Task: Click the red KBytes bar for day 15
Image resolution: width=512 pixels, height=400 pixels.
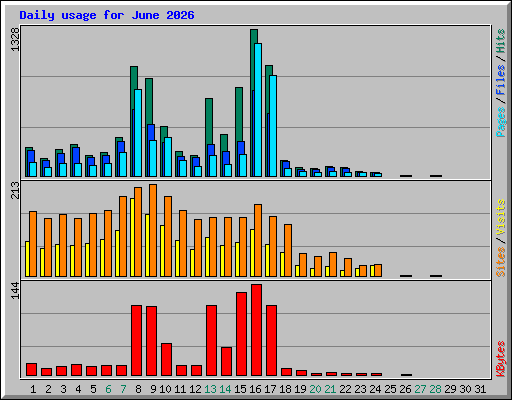Action: point(241,334)
